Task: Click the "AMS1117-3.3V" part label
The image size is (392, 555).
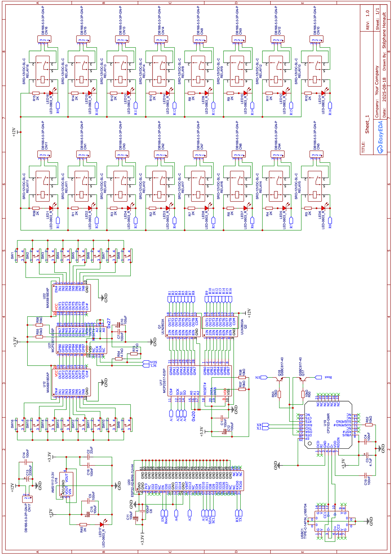Action: (53, 482)
